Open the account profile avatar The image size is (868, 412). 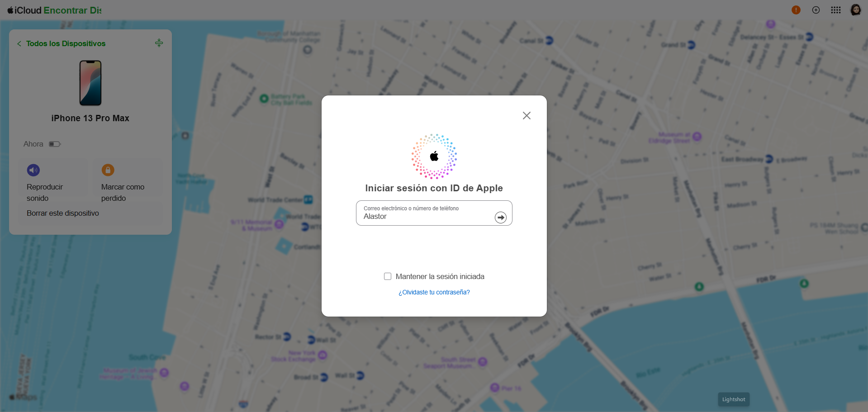(x=855, y=10)
